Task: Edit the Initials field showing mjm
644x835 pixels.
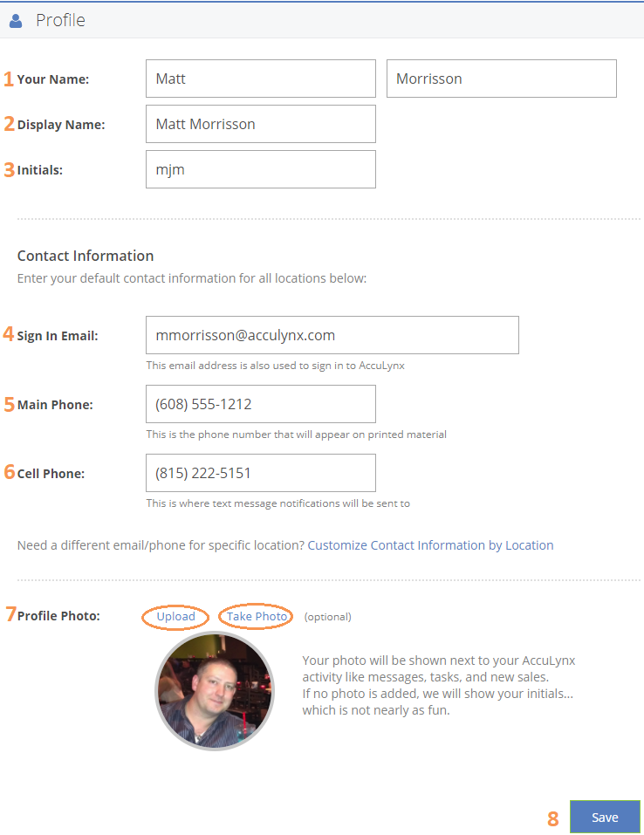Action: [x=260, y=169]
